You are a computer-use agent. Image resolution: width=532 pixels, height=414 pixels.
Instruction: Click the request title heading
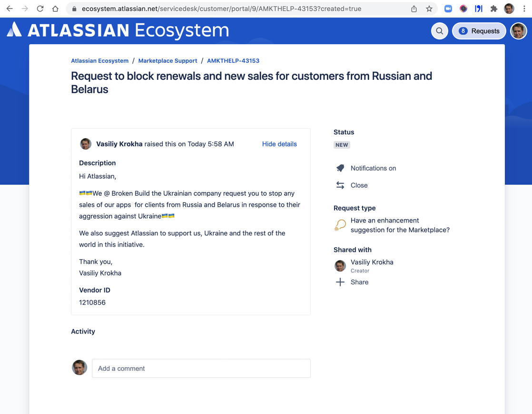(251, 83)
